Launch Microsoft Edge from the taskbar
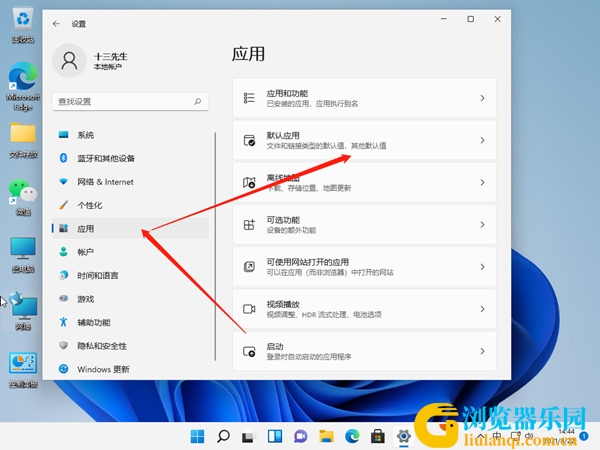Viewport: 600px width, 450px height. pyautogui.click(x=352, y=436)
